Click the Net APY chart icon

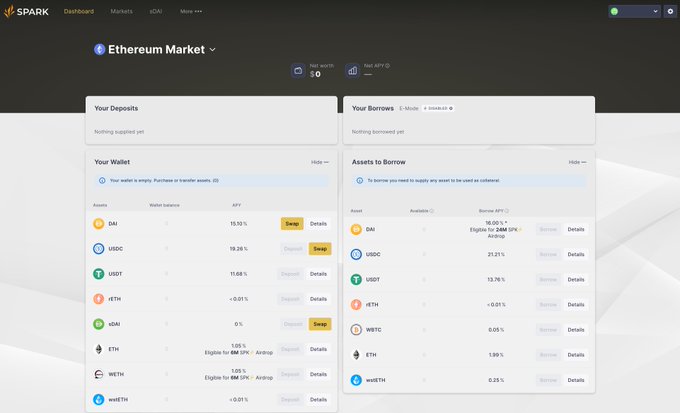pos(353,70)
